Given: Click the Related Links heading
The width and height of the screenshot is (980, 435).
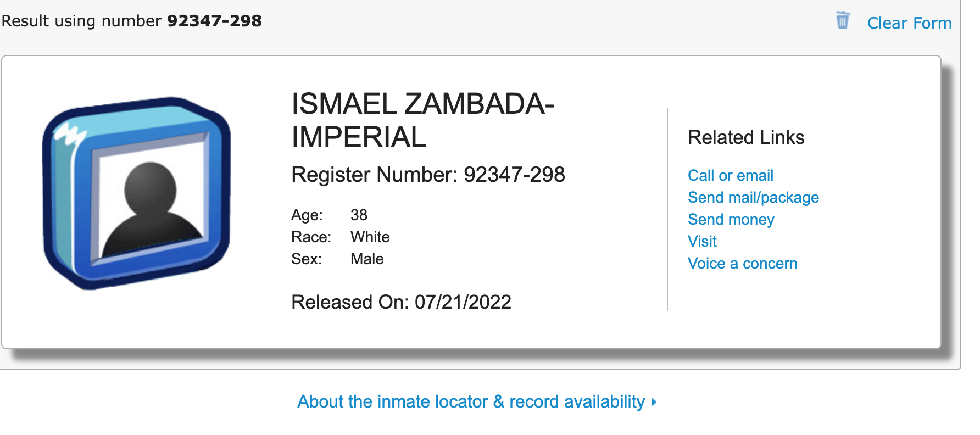Looking at the screenshot, I should pyautogui.click(x=745, y=137).
